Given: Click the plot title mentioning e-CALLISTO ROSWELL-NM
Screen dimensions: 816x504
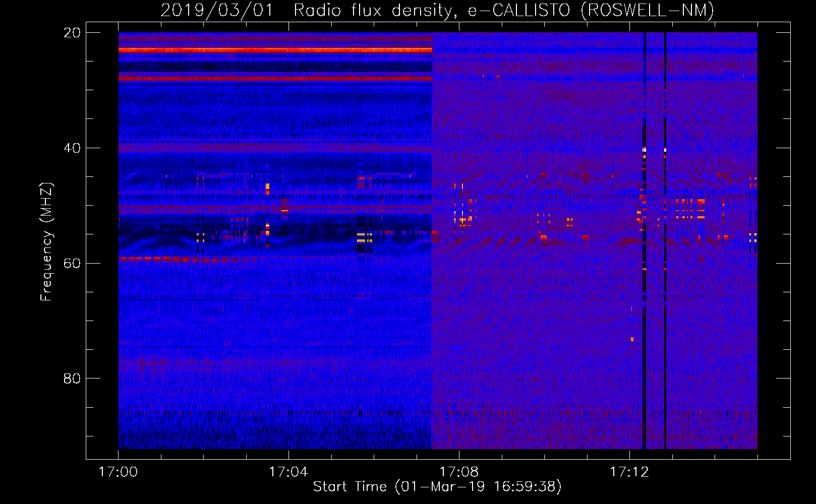Looking at the screenshot, I should coord(437,11).
